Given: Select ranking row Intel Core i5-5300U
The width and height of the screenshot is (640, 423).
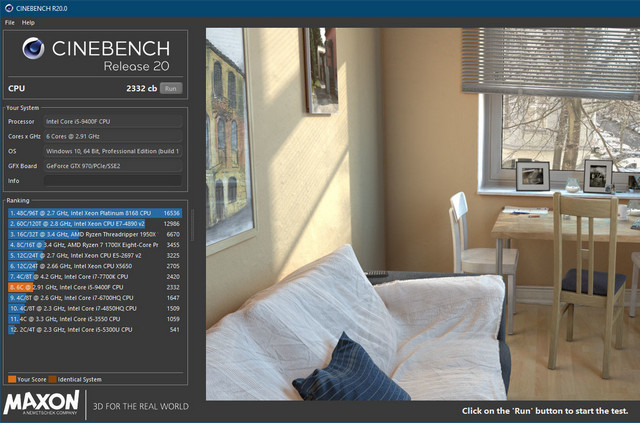Looking at the screenshot, I should (95, 329).
